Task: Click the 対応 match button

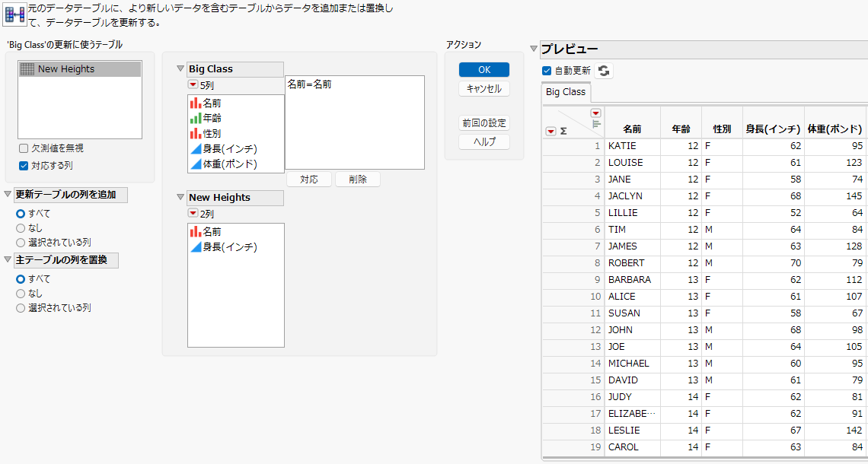Action: (x=309, y=180)
